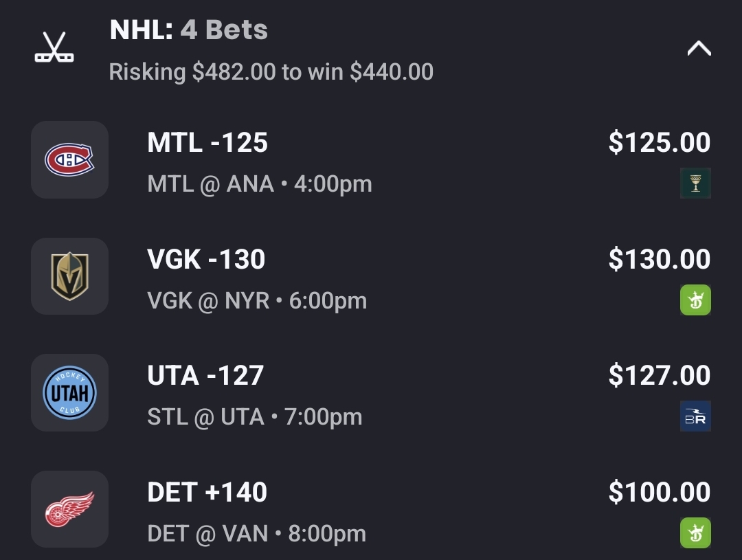Click DraftKings icon under $130.00 bet
This screenshot has width=742, height=560.
pos(695,300)
